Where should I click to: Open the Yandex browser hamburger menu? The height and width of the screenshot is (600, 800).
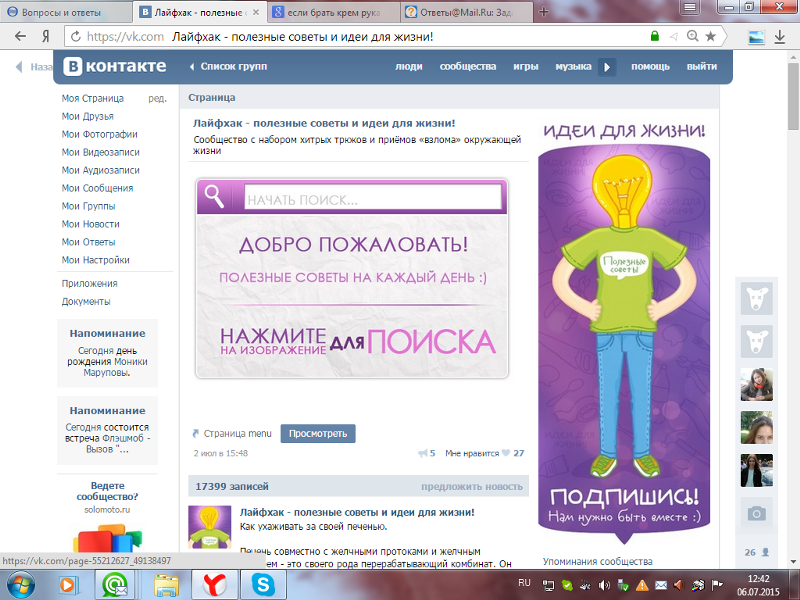click(x=689, y=7)
